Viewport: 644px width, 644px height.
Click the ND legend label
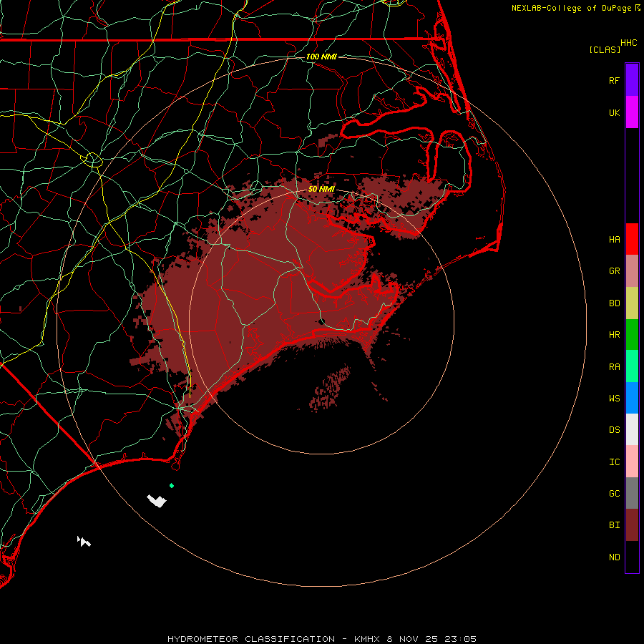coord(614,557)
